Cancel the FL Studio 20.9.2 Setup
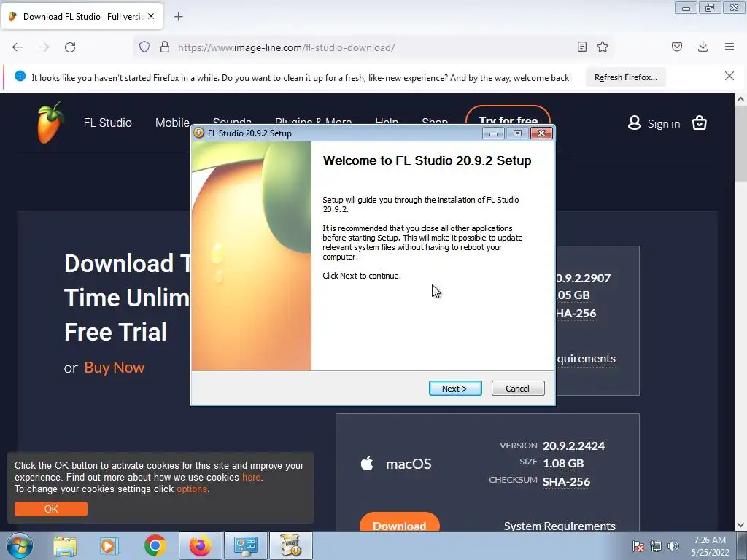This screenshot has height=560, width=747. point(518,389)
